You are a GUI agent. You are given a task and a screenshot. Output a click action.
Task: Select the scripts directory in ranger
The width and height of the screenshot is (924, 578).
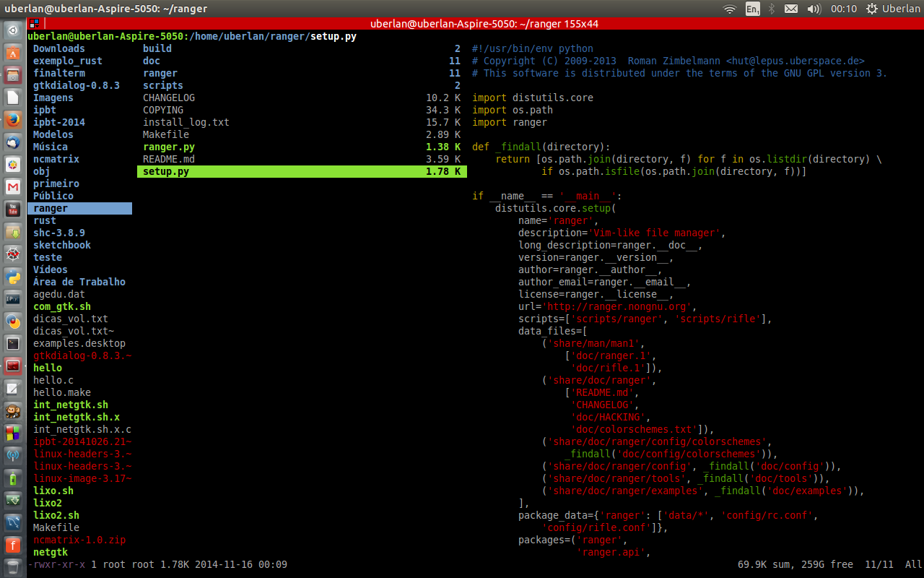[x=163, y=85]
